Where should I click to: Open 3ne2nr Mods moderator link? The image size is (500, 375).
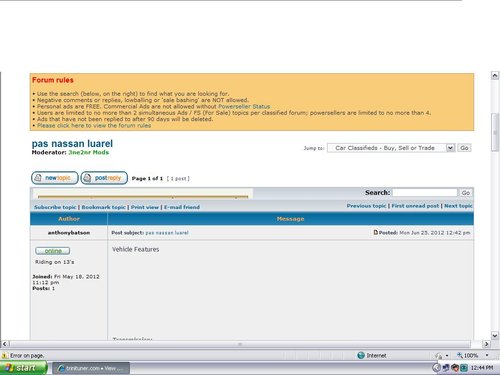coord(89,152)
